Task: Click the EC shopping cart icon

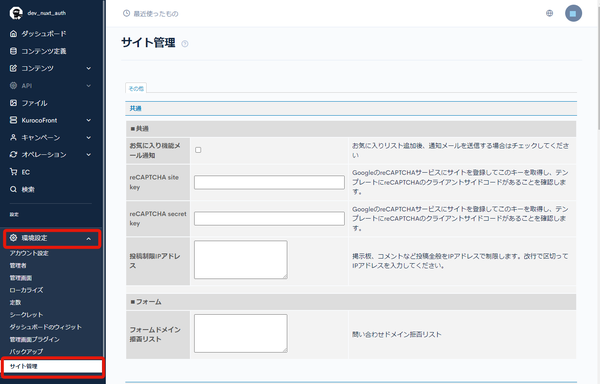Action: coord(13,172)
